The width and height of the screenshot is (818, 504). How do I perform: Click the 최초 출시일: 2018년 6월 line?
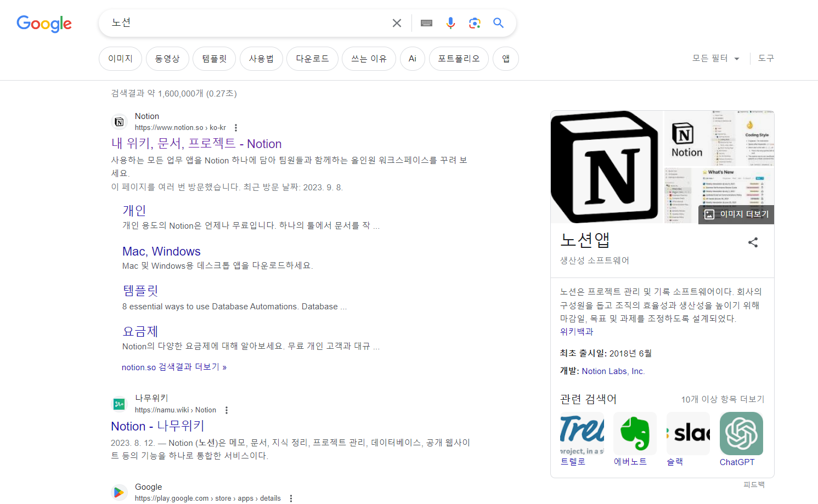tap(606, 354)
